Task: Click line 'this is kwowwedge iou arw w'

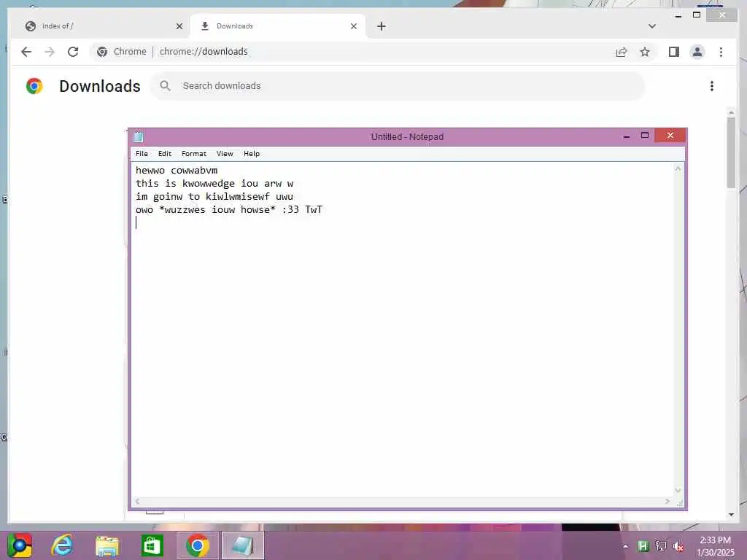Action: click(x=214, y=184)
